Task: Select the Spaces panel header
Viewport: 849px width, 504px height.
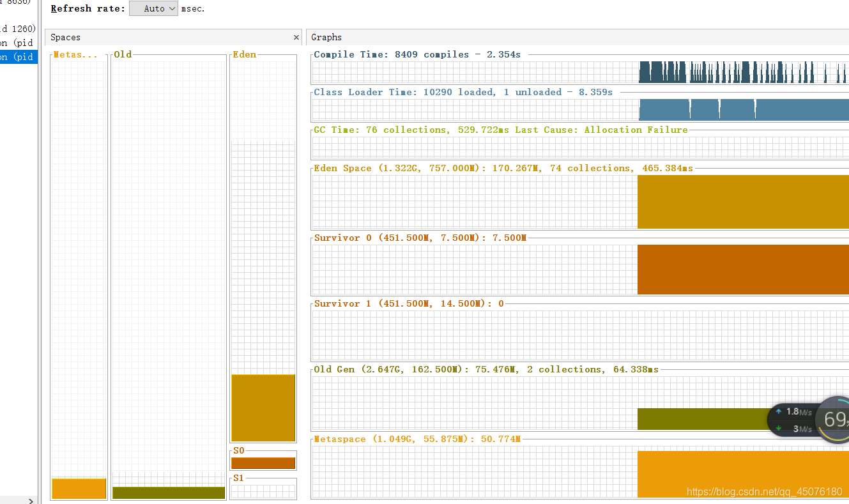Action: pyautogui.click(x=174, y=37)
